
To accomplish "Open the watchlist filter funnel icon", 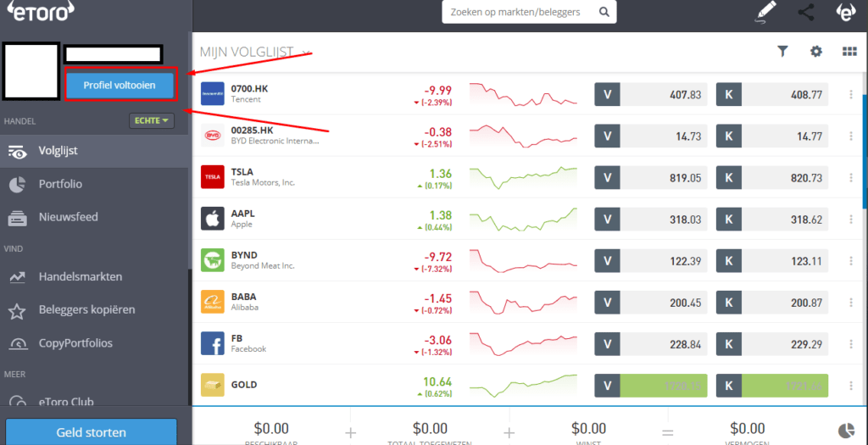I will coord(782,52).
